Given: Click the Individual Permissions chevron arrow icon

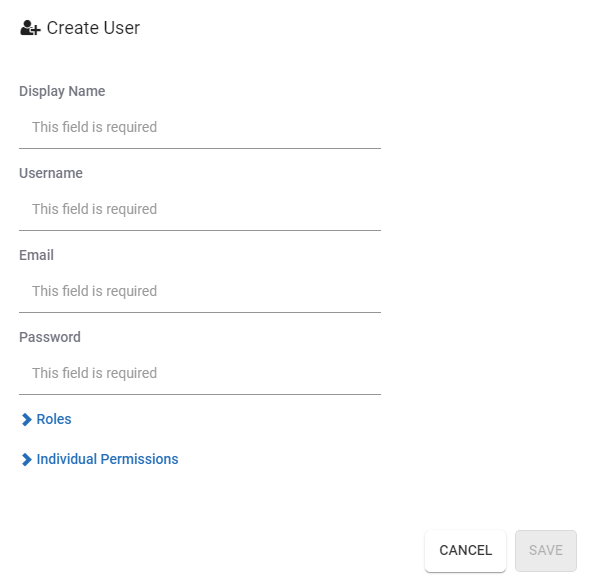Looking at the screenshot, I should click(x=27, y=459).
